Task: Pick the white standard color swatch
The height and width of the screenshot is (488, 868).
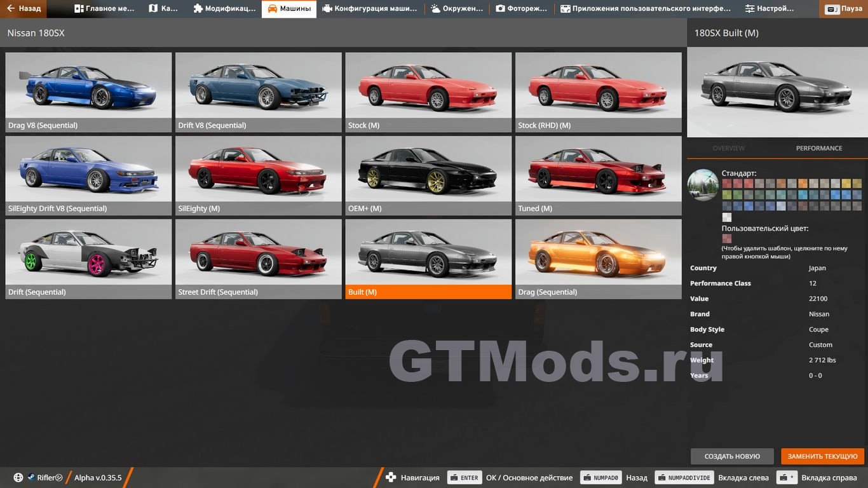Action: tap(727, 217)
